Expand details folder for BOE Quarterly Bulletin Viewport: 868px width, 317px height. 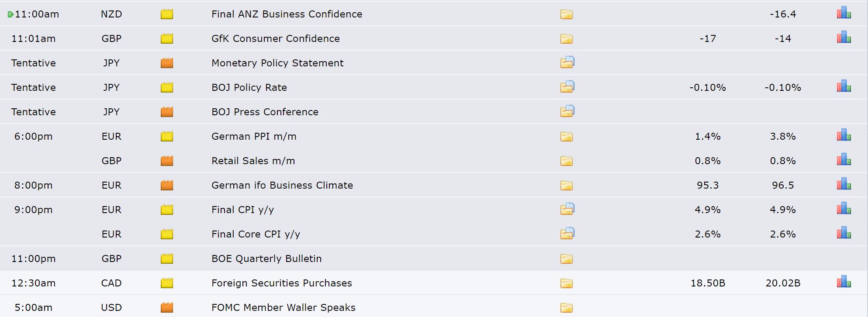click(566, 259)
